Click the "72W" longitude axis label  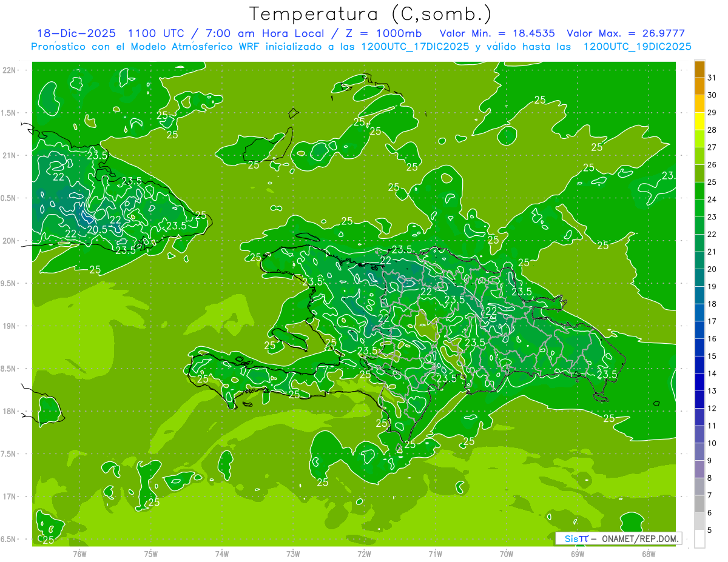(364, 553)
